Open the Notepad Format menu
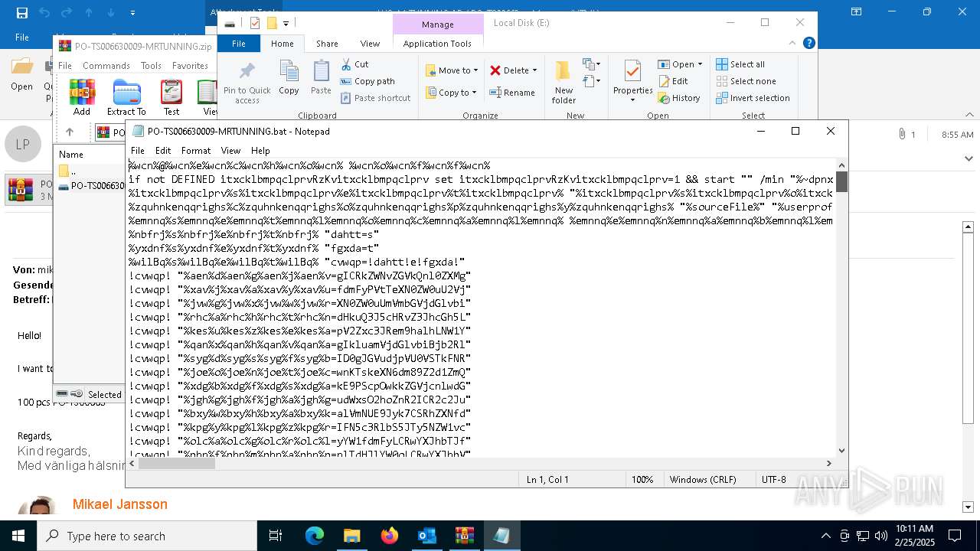Image resolution: width=980 pixels, height=551 pixels. pos(196,151)
